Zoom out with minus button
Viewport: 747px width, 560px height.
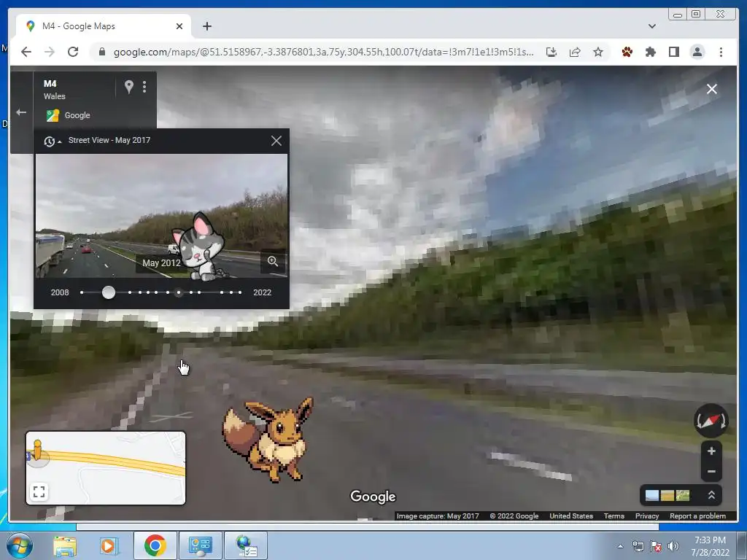point(711,472)
